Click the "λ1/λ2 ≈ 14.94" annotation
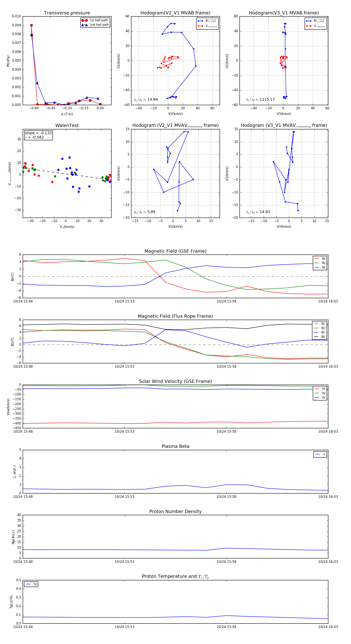The image size is (351, 644). [146, 100]
